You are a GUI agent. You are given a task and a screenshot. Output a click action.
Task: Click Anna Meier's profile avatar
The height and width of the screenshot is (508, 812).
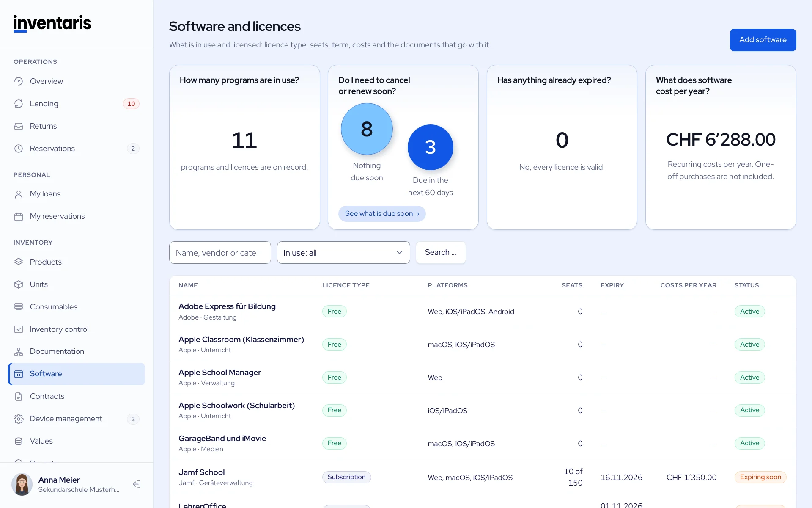click(x=22, y=484)
